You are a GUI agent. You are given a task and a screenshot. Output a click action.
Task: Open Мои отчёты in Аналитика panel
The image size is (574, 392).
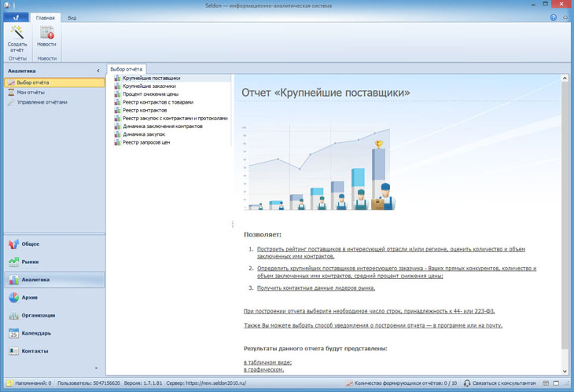pyautogui.click(x=31, y=92)
